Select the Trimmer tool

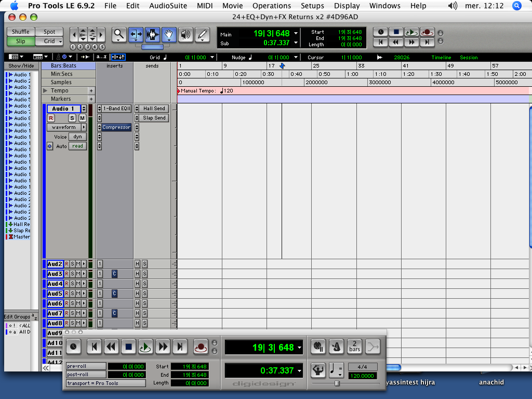point(136,35)
